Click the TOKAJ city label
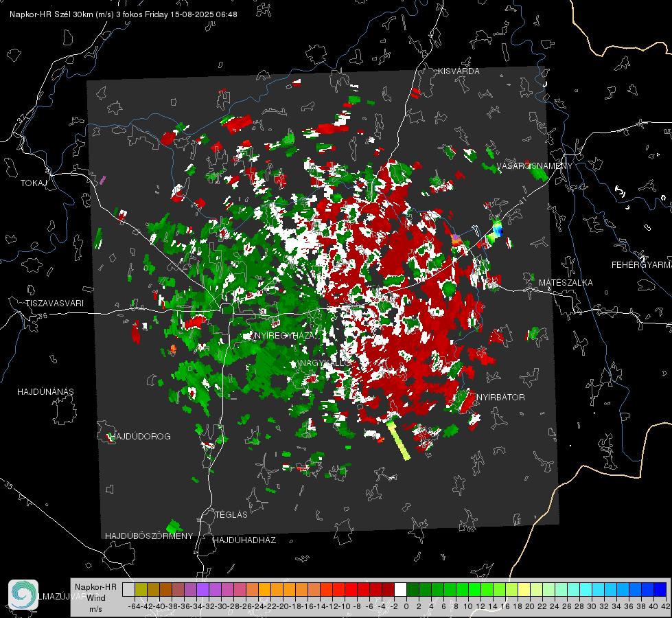 (34, 183)
